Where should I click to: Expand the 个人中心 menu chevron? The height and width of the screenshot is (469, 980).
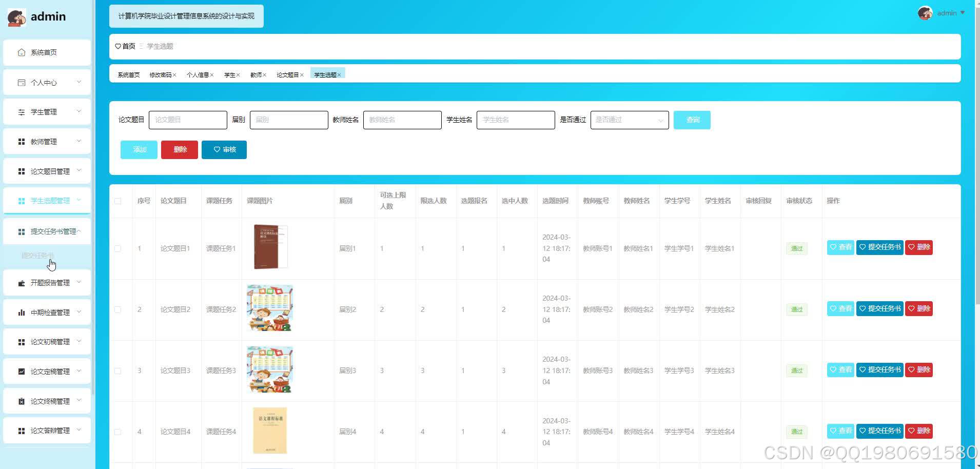79,82
